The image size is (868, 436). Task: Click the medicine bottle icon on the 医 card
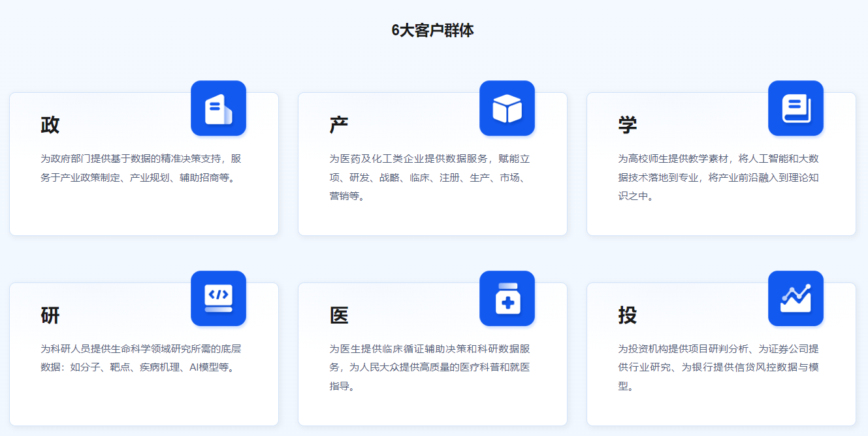(x=507, y=299)
